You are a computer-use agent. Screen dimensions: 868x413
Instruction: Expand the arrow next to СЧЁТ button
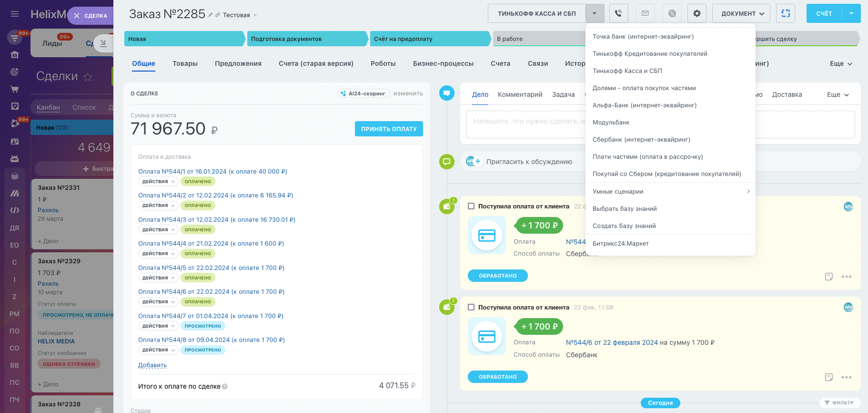(851, 13)
